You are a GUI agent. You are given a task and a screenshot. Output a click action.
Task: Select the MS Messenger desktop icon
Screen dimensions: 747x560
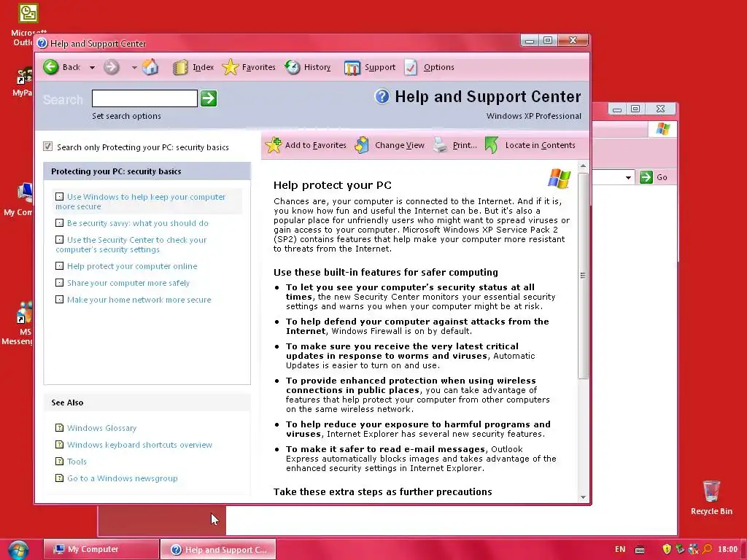tap(24, 312)
